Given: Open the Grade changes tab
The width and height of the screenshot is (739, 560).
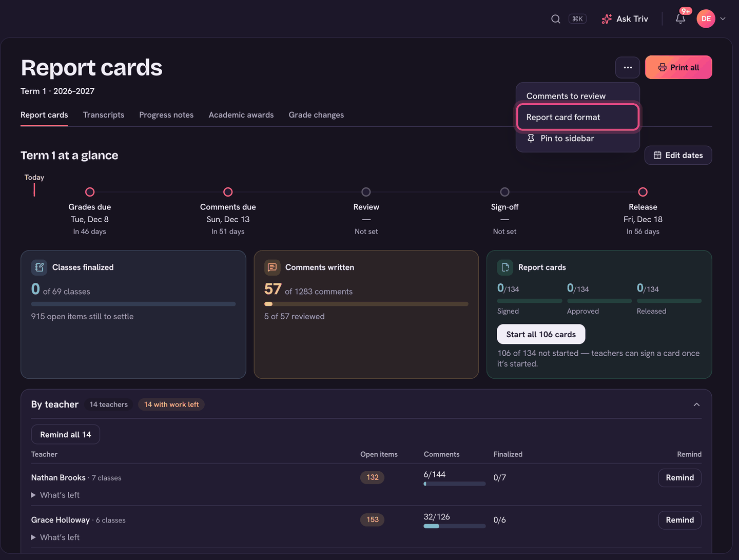Looking at the screenshot, I should (x=316, y=115).
